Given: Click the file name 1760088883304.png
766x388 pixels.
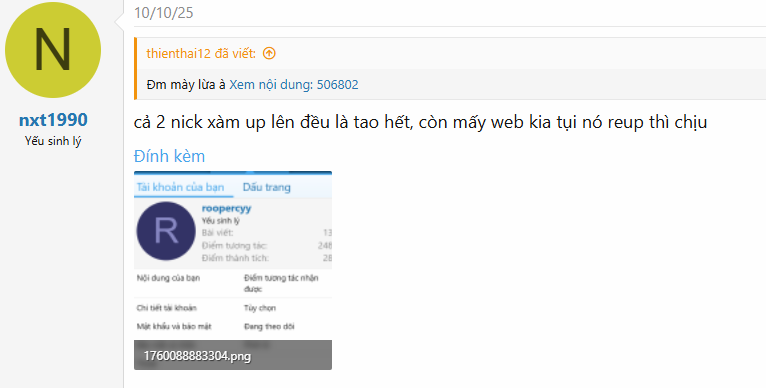Looking at the screenshot, I should point(197,356).
